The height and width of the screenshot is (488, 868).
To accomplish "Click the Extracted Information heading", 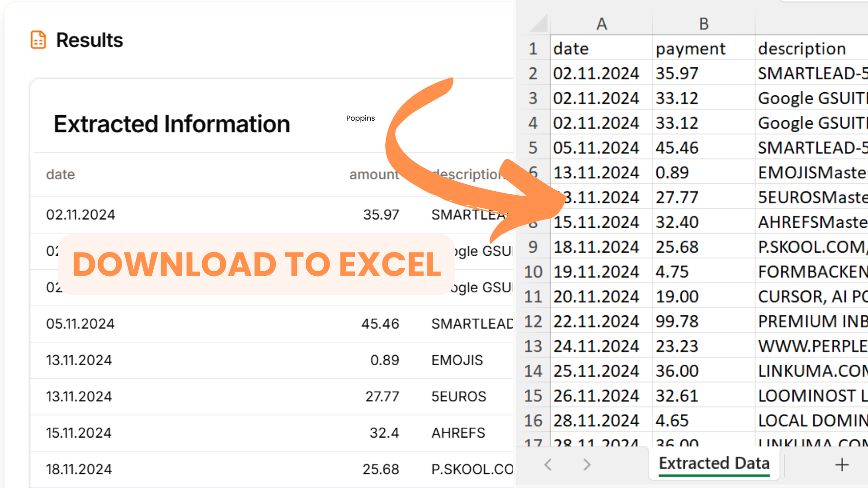I will (172, 124).
